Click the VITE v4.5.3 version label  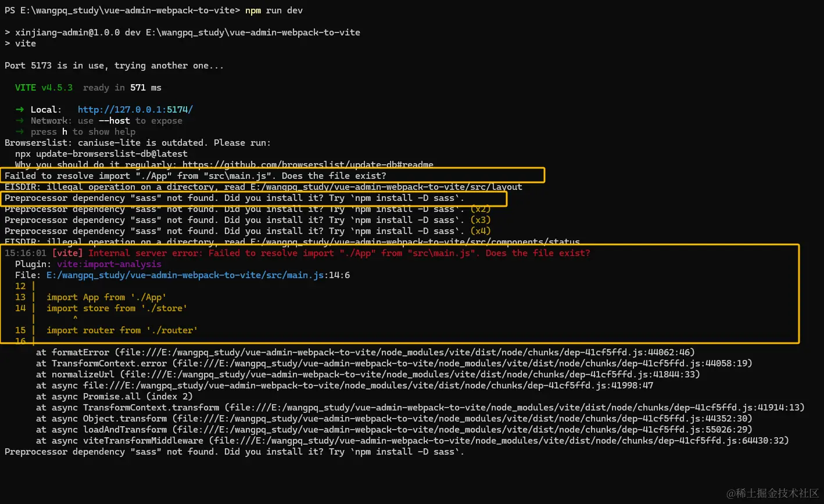point(44,88)
